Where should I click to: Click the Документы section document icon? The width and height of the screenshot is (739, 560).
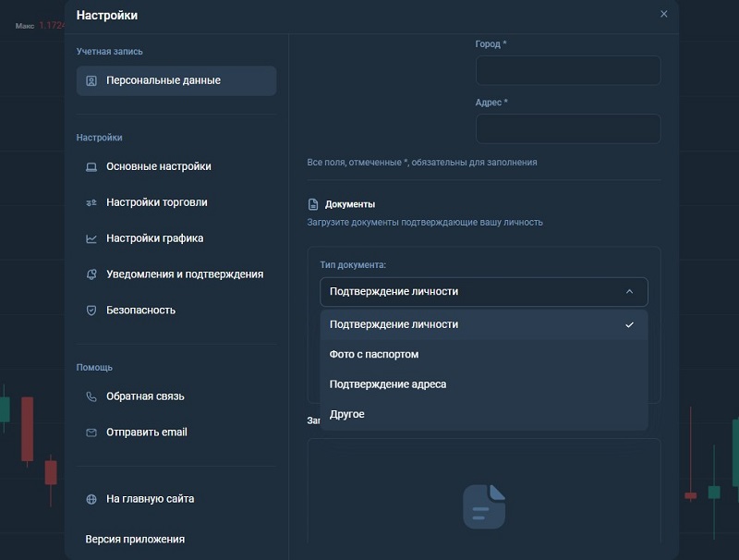(x=312, y=205)
